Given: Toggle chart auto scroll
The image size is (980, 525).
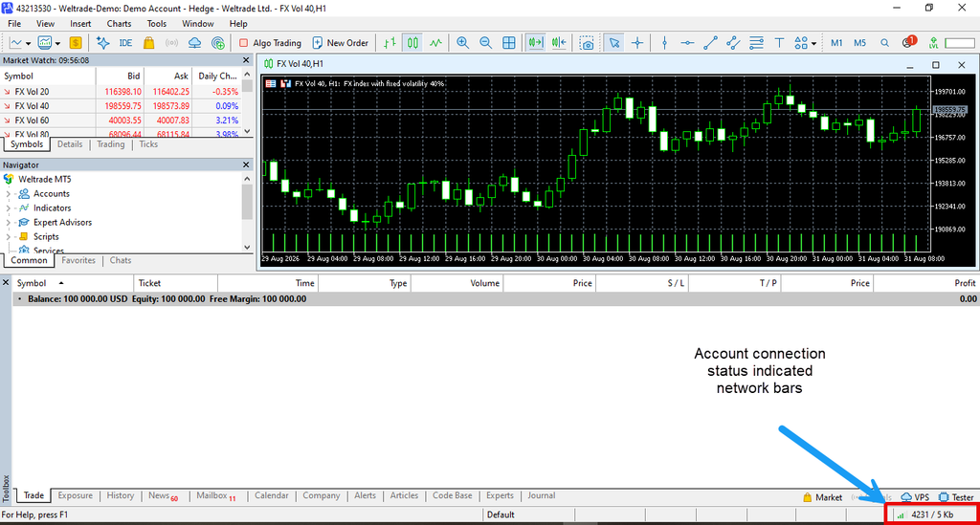Looking at the screenshot, I should click(x=536, y=43).
